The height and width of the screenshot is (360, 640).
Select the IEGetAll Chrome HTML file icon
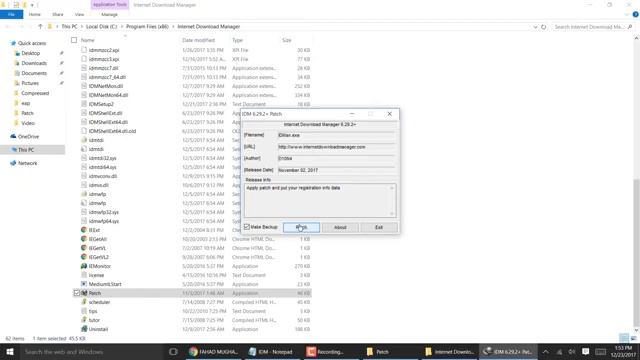(x=84, y=239)
